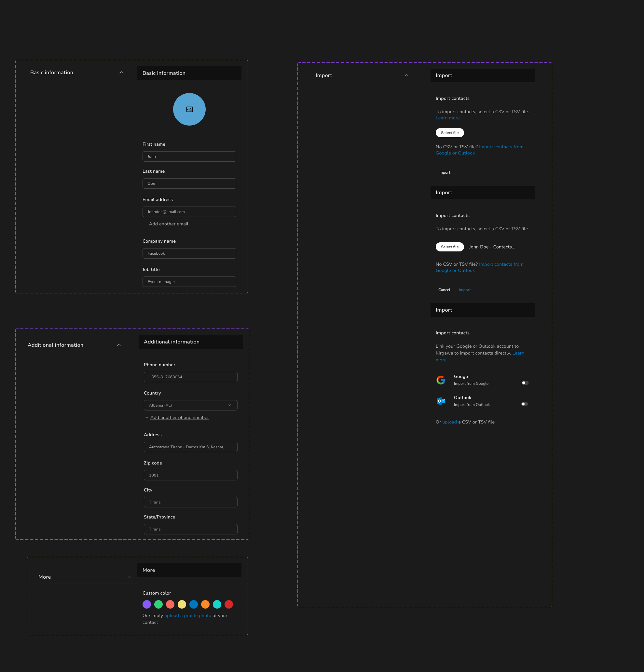Image resolution: width=644 pixels, height=672 pixels.
Task: Open Learn more link under CSV or TSV text
Action: (448, 118)
